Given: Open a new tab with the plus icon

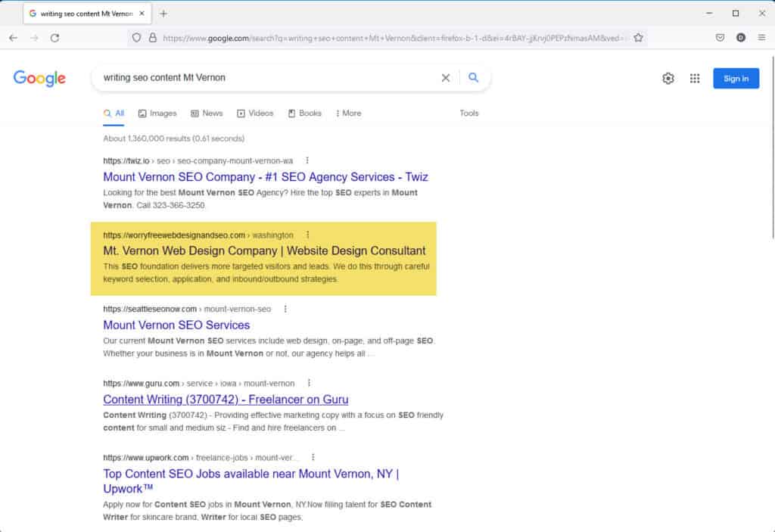Looking at the screenshot, I should [163, 14].
